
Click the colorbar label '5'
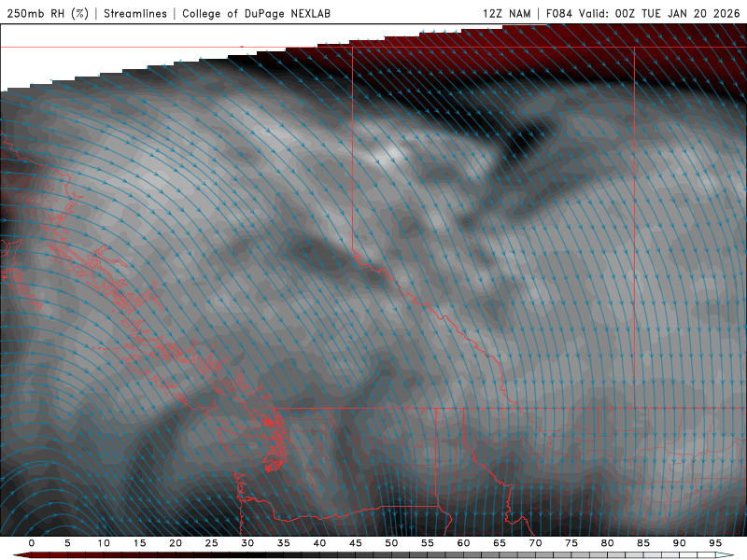[x=67, y=543]
